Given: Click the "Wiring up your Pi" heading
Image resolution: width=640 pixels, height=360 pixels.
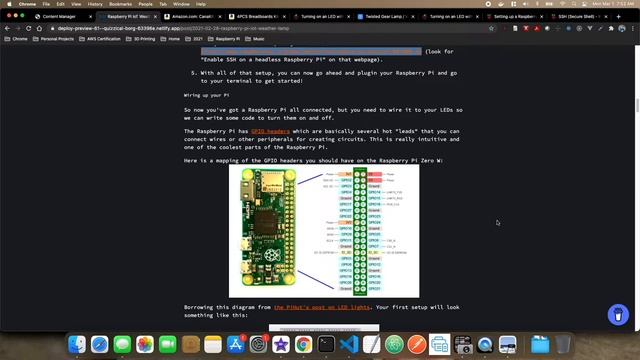Looking at the screenshot, I should point(206,95).
